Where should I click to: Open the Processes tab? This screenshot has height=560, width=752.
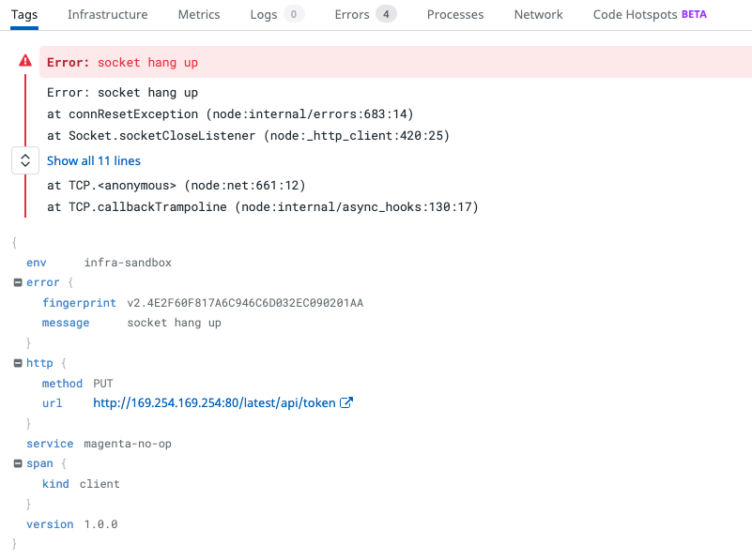[454, 14]
